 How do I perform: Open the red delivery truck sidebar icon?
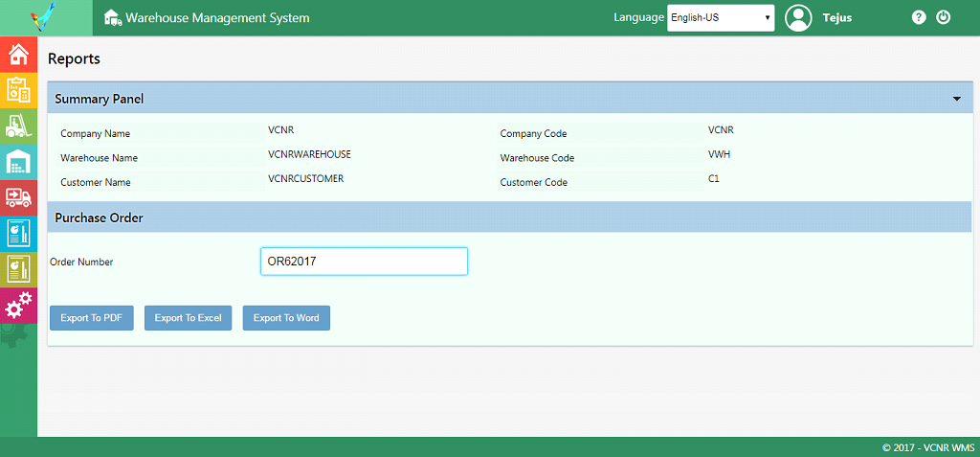click(x=18, y=197)
